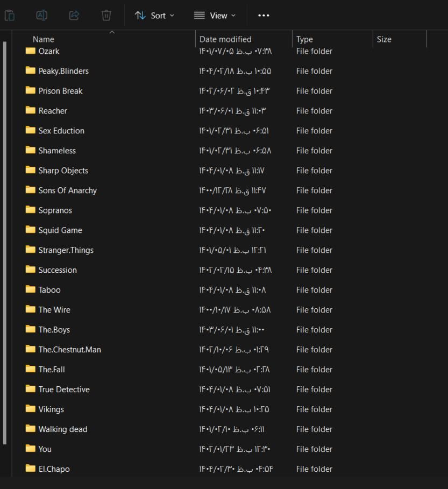Click the Share icon in toolbar
Image resolution: width=448 pixels, height=489 pixels.
coord(74,15)
